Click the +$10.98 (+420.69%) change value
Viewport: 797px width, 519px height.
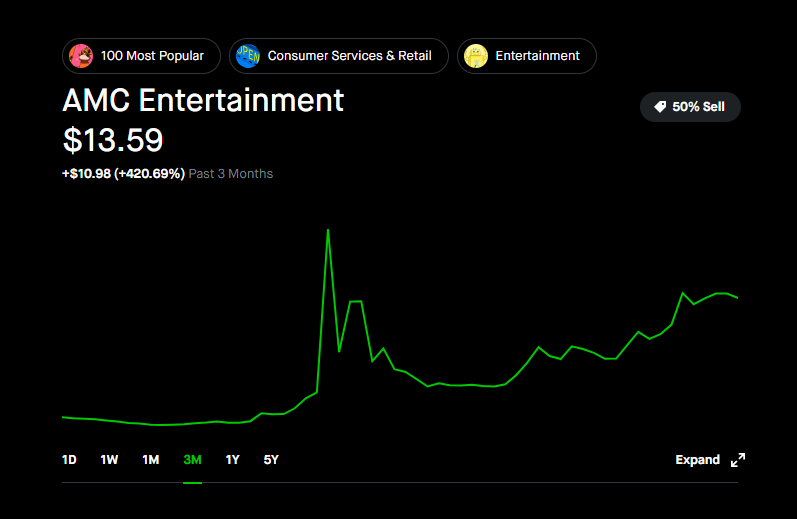click(x=124, y=174)
